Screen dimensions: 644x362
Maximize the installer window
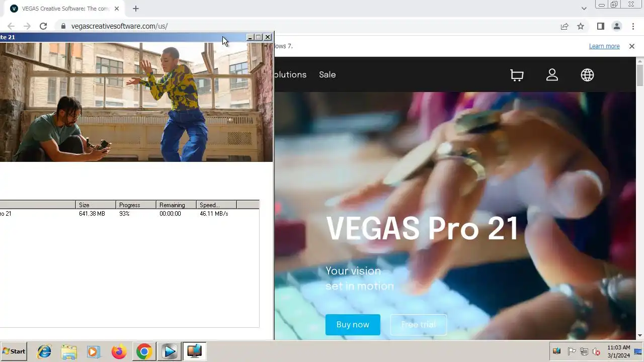259,37
